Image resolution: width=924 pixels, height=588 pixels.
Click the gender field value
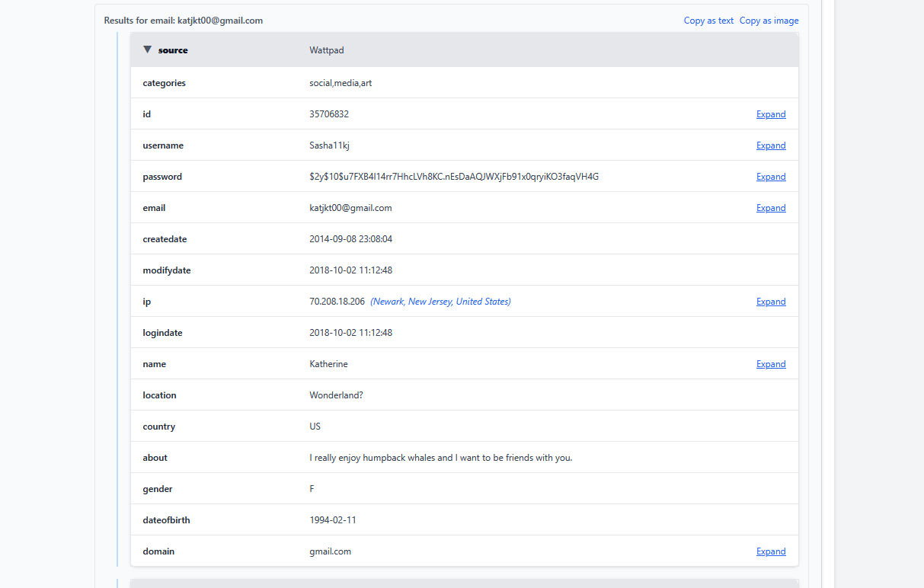tap(312, 489)
